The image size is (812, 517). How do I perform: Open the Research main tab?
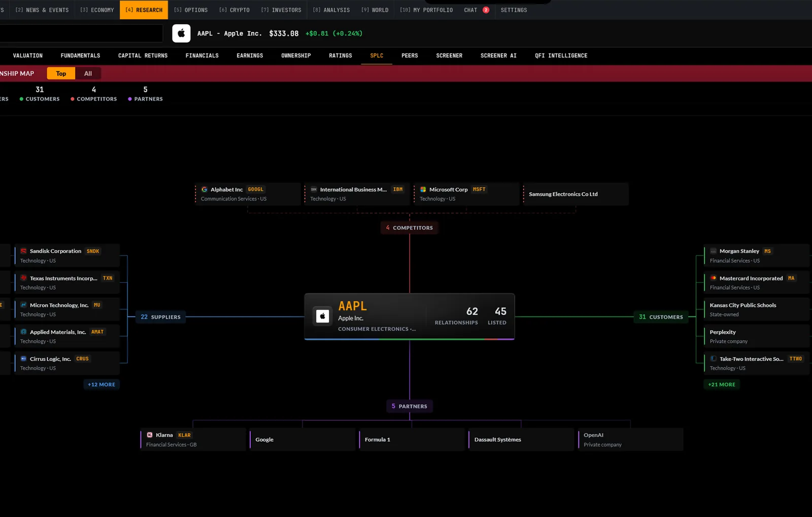pyautogui.click(x=144, y=10)
